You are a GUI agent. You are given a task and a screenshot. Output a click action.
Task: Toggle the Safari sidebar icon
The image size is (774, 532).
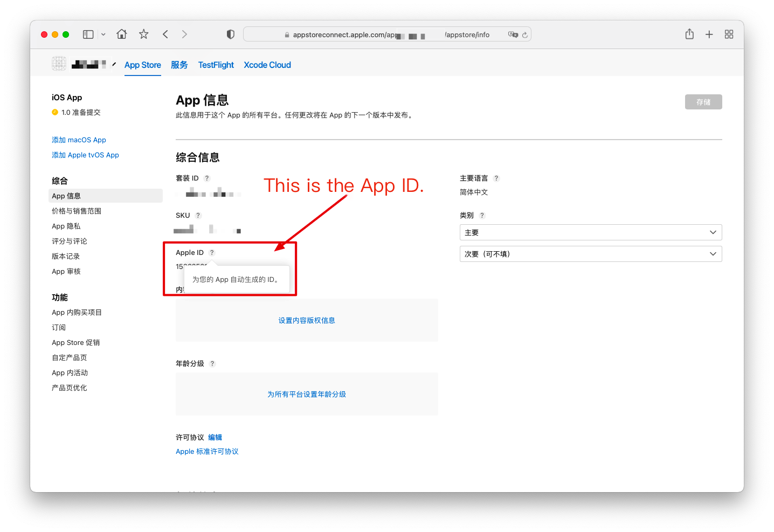click(88, 34)
